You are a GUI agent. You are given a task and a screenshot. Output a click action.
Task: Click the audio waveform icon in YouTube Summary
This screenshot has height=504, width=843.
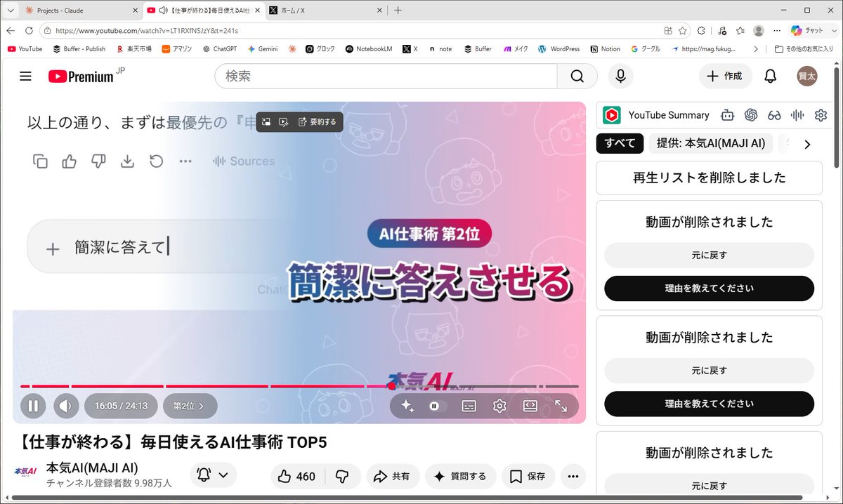pyautogui.click(x=797, y=115)
